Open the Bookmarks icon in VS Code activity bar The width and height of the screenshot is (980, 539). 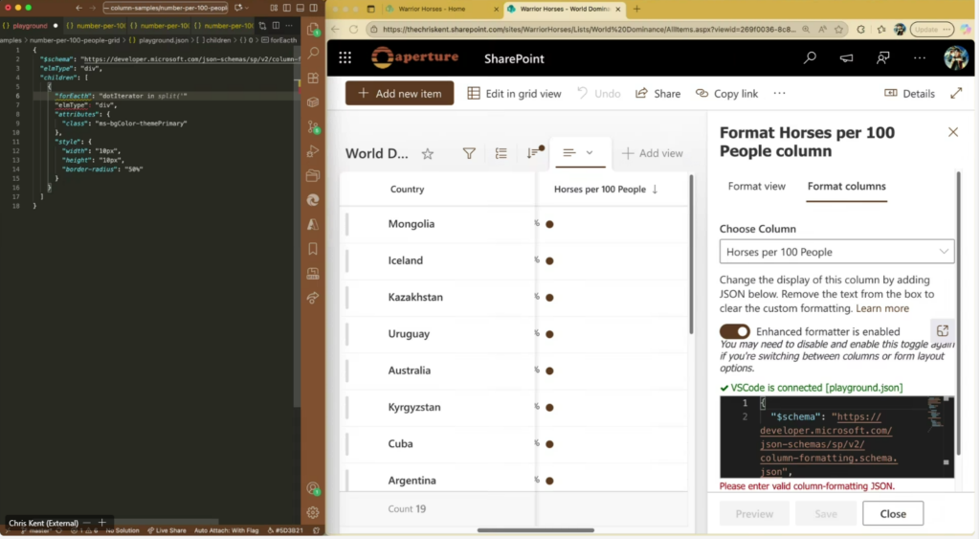[313, 249]
